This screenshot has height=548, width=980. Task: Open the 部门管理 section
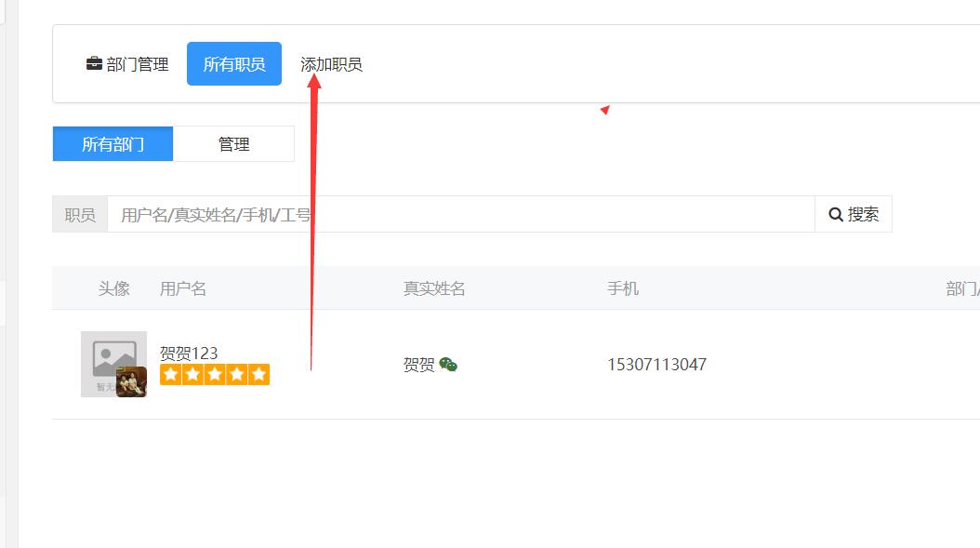tap(137, 64)
